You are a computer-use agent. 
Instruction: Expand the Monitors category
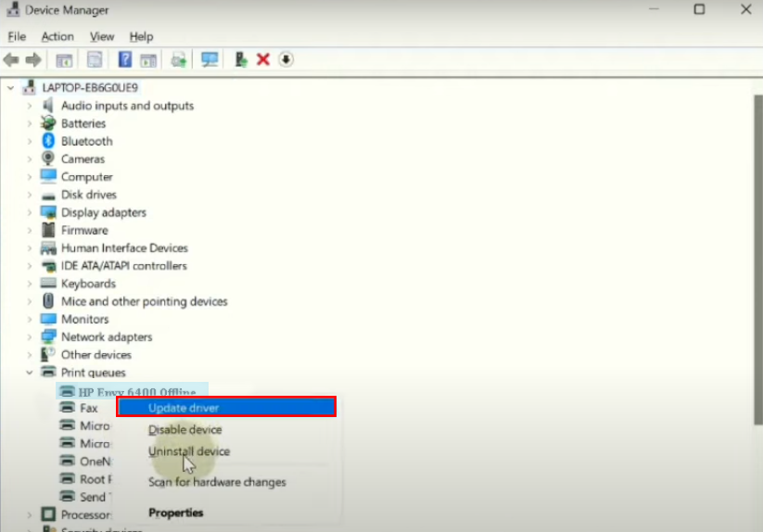[29, 319]
